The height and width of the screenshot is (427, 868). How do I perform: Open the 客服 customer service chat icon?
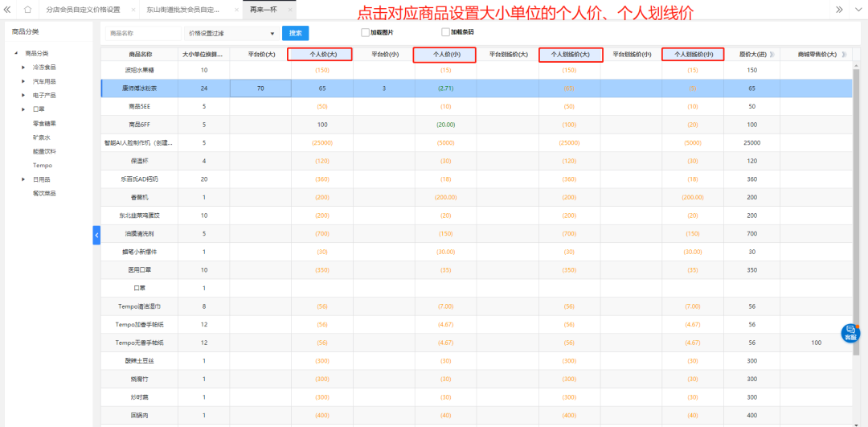tap(850, 332)
